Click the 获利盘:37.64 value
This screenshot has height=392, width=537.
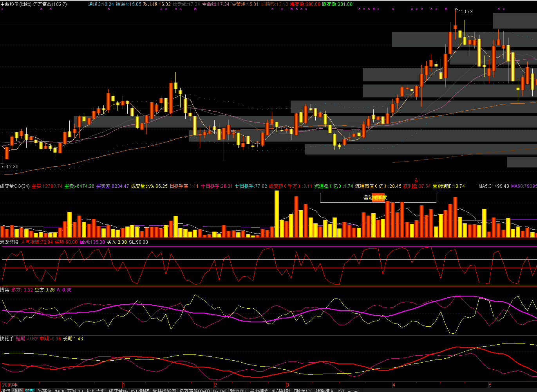[x=417, y=186]
